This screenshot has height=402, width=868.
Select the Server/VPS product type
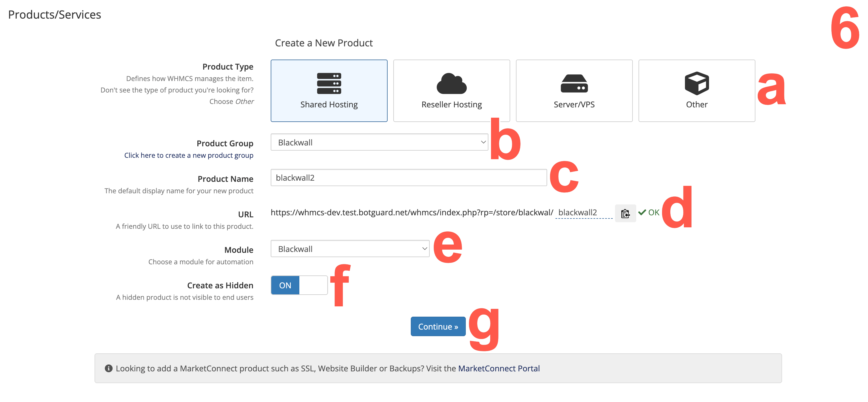[x=574, y=90]
